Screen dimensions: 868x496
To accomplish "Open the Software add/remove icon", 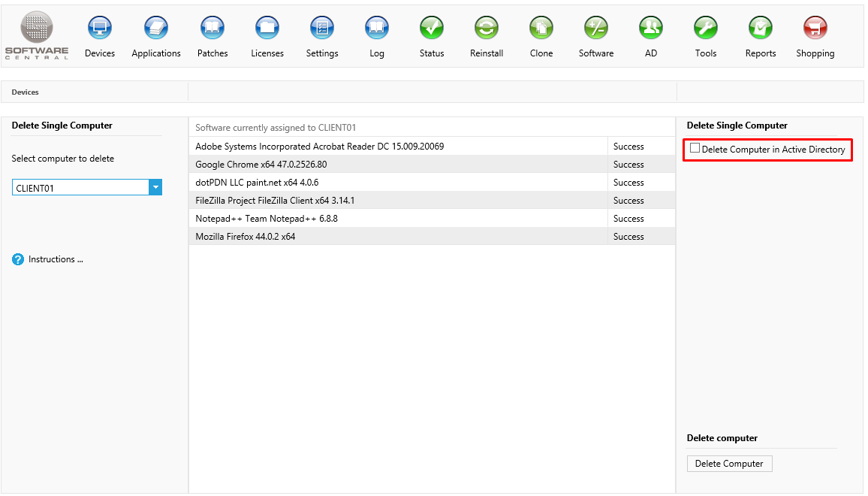I will click(596, 29).
